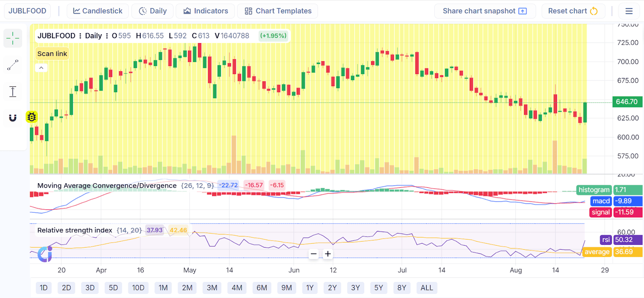
Task: Open the Candlestick chart type dropdown
Action: click(98, 11)
